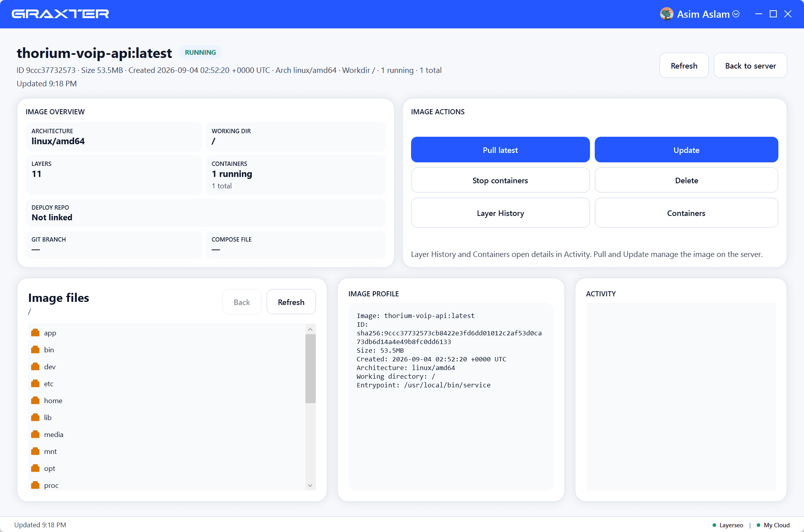The image size is (804, 532).
Task: Click the Delete image button
Action: tap(686, 180)
